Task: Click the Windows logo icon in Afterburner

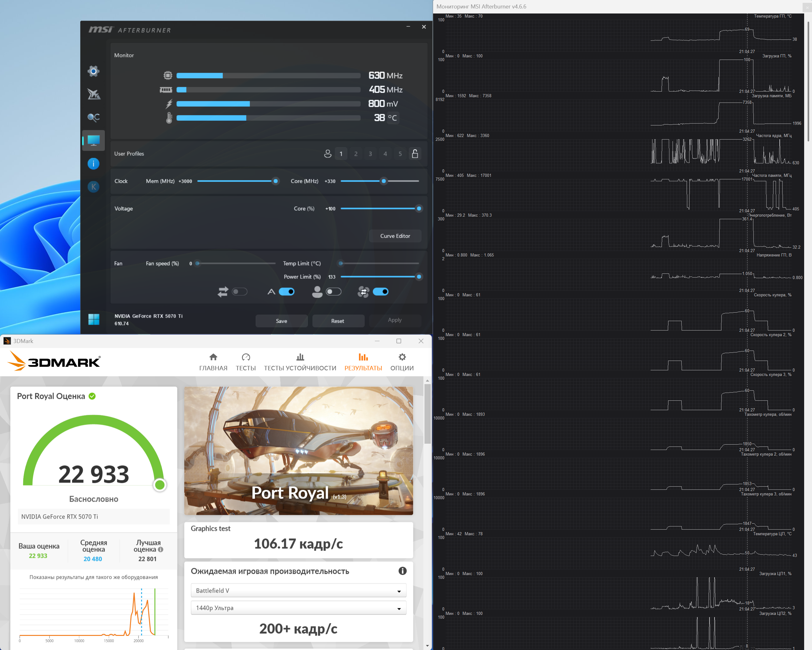Action: (94, 320)
